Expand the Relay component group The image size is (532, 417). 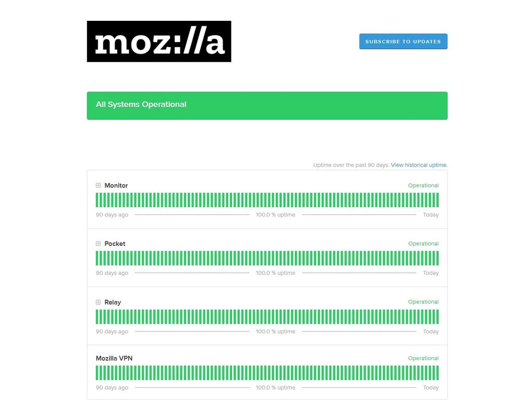pyautogui.click(x=98, y=302)
